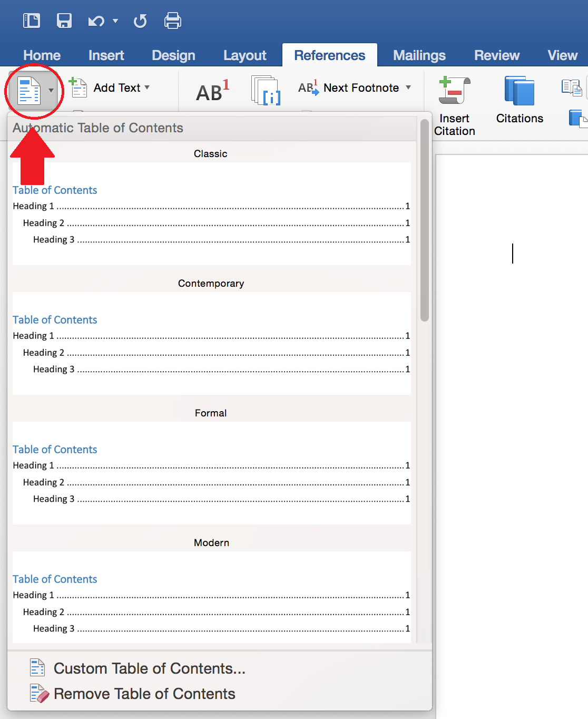Click the Undo arrow icon
Image resolution: width=588 pixels, height=719 pixels.
96,21
